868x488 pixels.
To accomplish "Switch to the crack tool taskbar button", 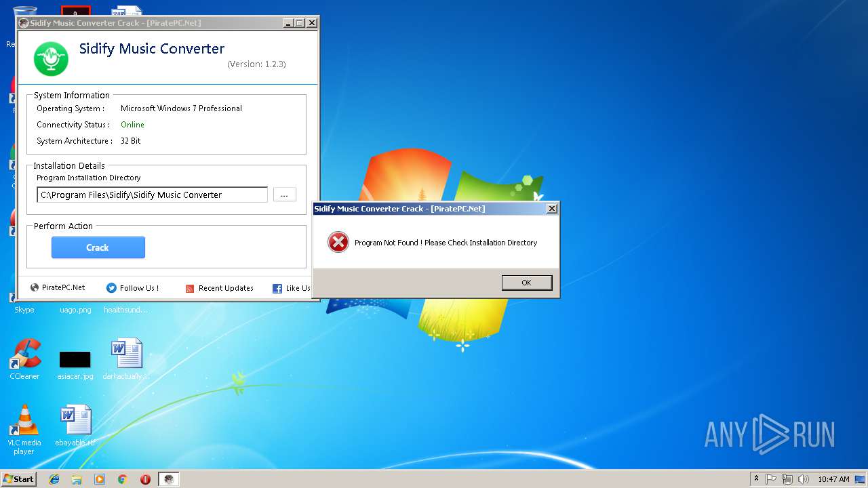I will coord(169,479).
